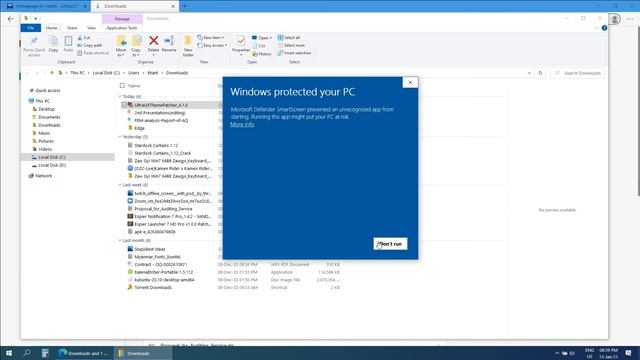The width and height of the screenshot is (640, 360).
Task: Collapse the Last month group
Action: pyautogui.click(x=120, y=240)
